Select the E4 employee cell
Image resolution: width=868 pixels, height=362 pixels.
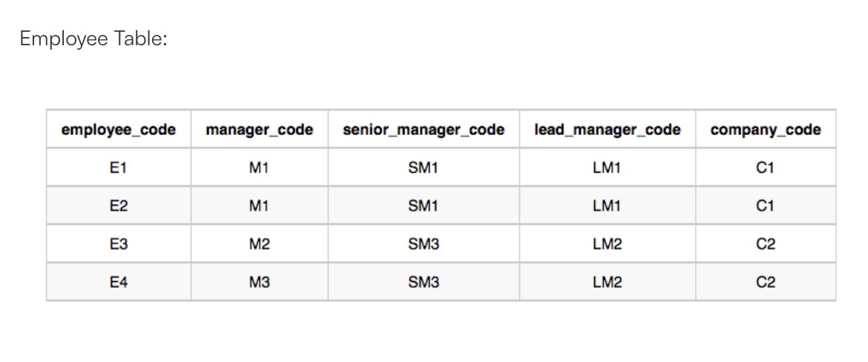click(119, 282)
